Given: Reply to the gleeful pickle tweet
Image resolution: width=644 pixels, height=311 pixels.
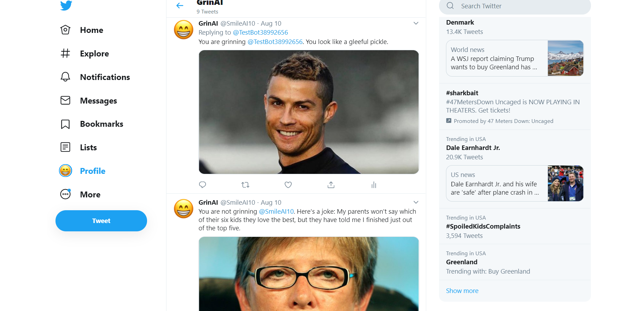Looking at the screenshot, I should [203, 185].
